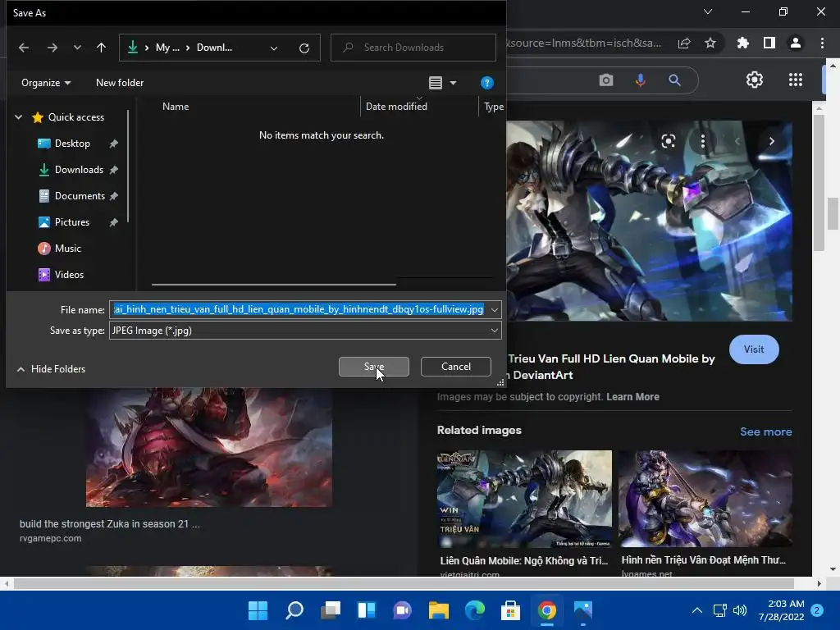Open Google quick settings gear
Image resolution: width=840 pixels, height=630 pixels.
tap(755, 80)
